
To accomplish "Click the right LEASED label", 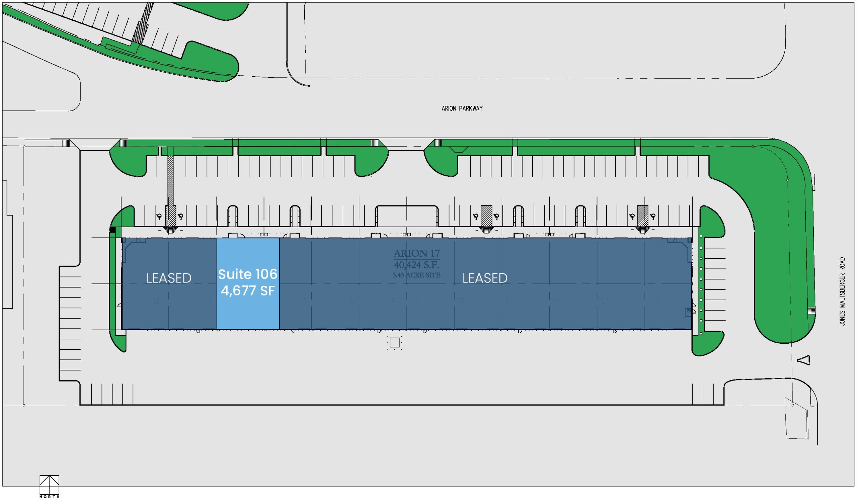I will (485, 278).
